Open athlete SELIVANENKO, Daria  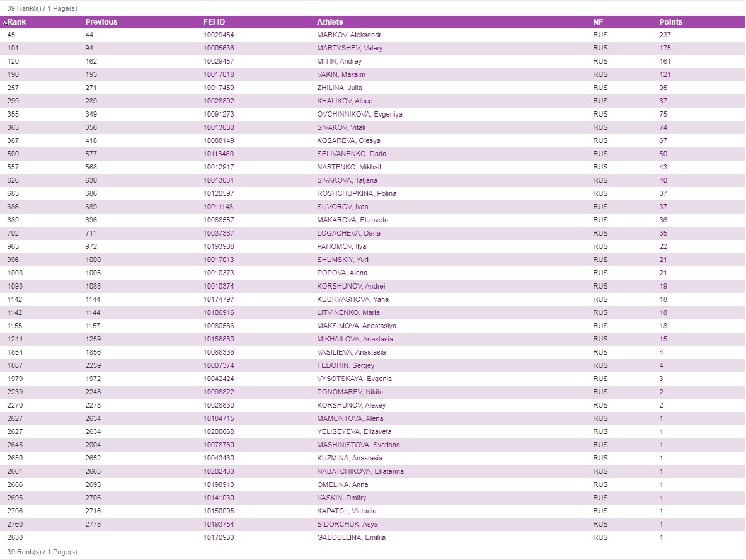click(x=352, y=154)
